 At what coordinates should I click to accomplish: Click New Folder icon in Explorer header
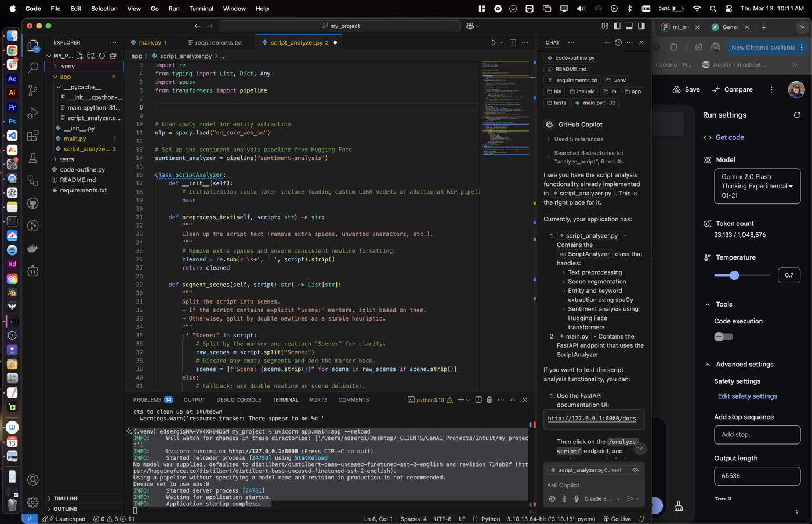[91, 56]
